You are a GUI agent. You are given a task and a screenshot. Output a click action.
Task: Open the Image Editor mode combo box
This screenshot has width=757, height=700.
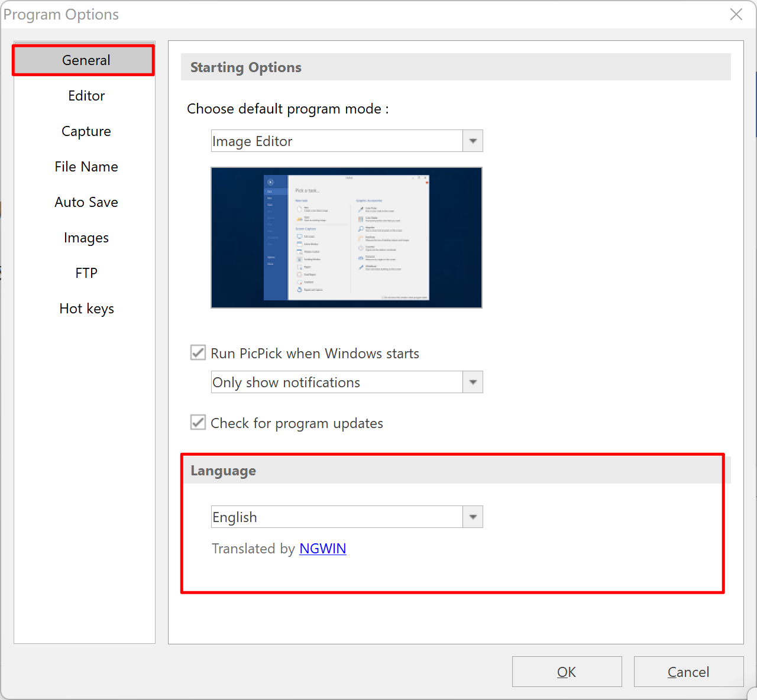pos(347,141)
